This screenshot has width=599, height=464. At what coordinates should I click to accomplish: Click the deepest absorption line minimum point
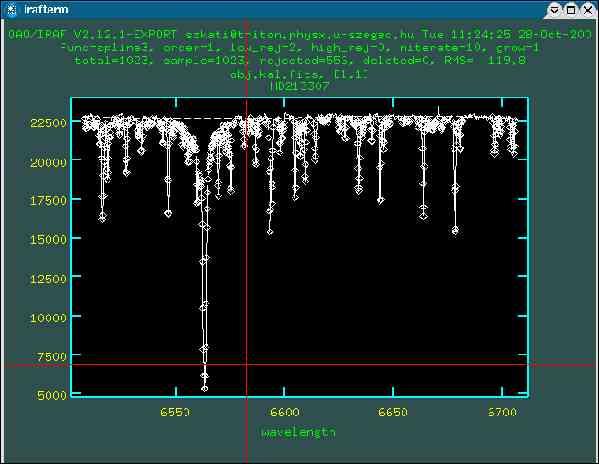coord(204,389)
